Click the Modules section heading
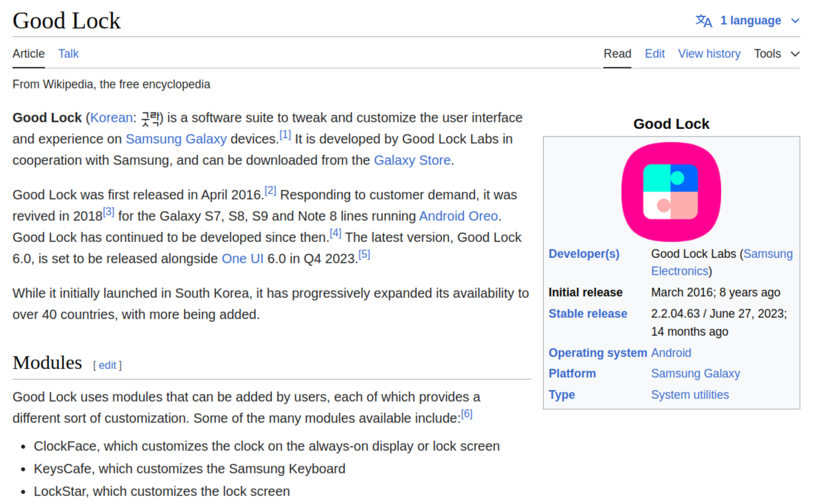Screen dimensions: 823x504 point(47,362)
